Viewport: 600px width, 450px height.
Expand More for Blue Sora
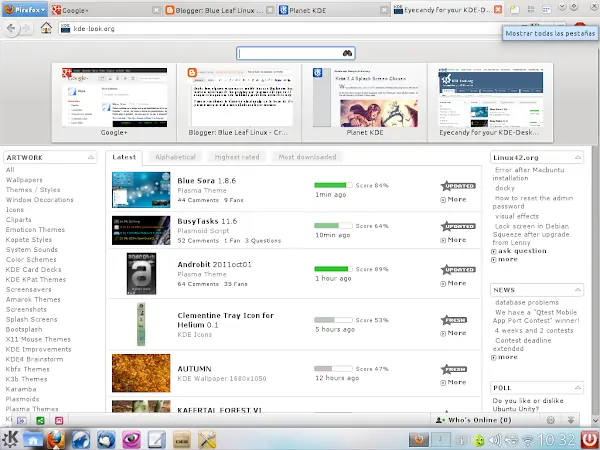[x=453, y=199]
